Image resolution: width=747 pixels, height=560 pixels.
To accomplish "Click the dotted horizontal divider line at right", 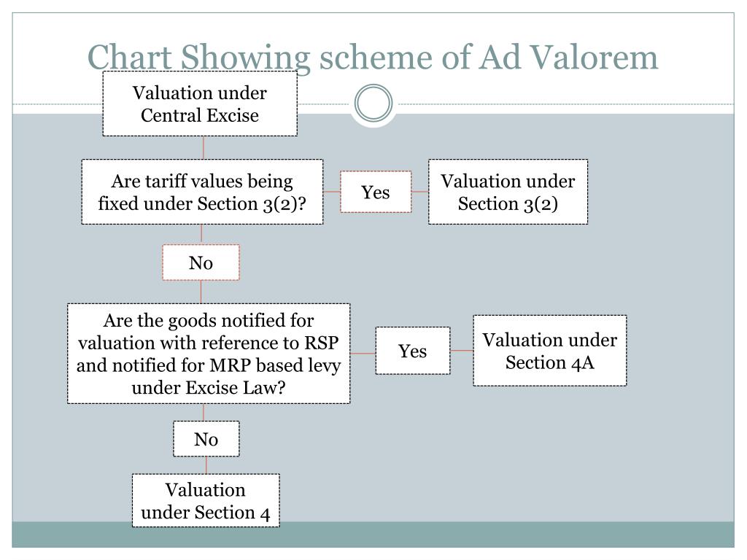I will click(566, 104).
